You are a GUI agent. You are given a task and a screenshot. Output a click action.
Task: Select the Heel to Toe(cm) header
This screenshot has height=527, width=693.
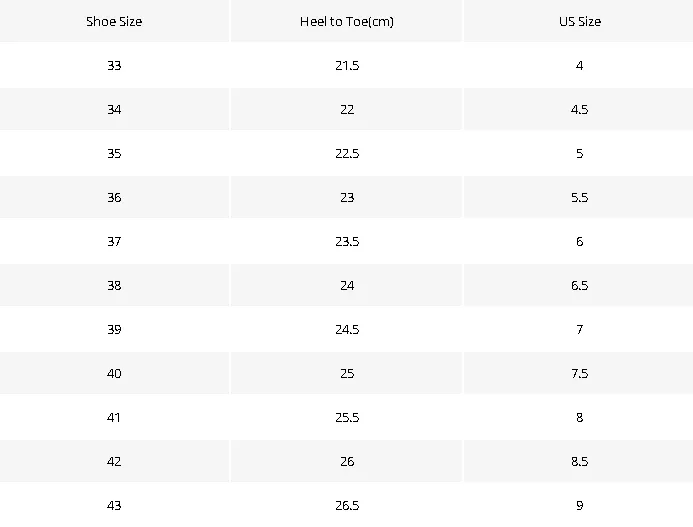pos(347,21)
